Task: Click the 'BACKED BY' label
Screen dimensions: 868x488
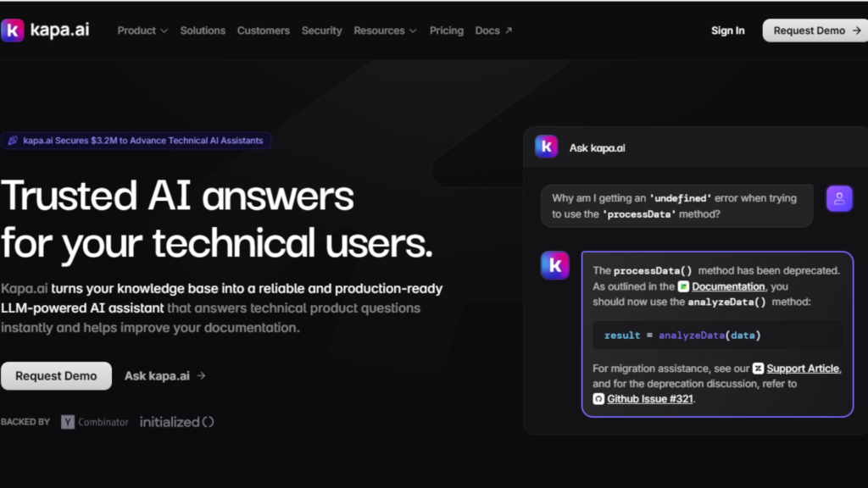Action: click(x=25, y=422)
